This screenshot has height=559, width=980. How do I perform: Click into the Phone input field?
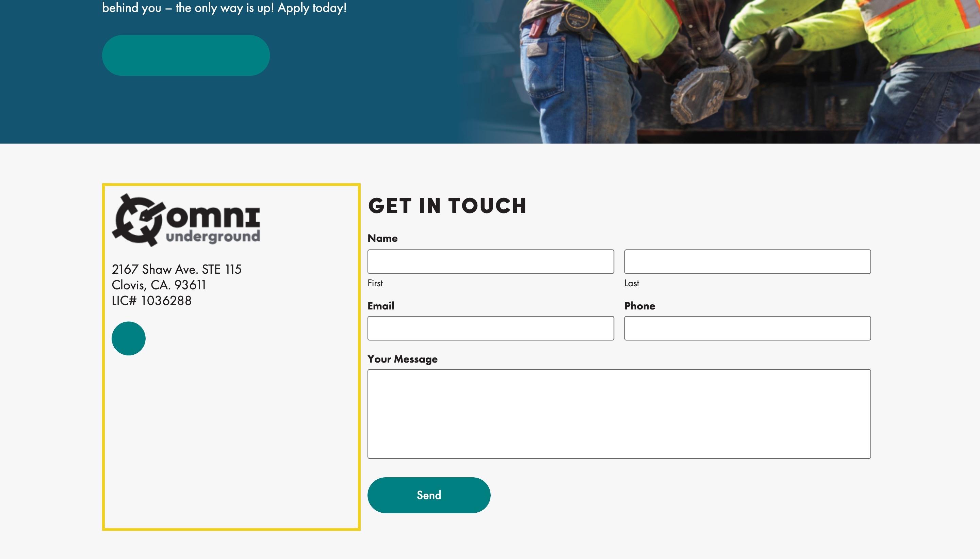coord(747,328)
